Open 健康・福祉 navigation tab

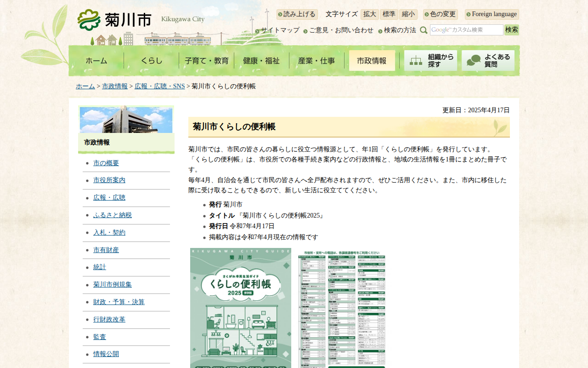tap(262, 61)
